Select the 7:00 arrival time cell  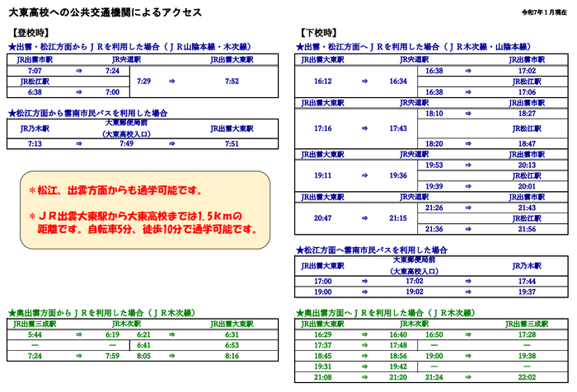[112, 92]
